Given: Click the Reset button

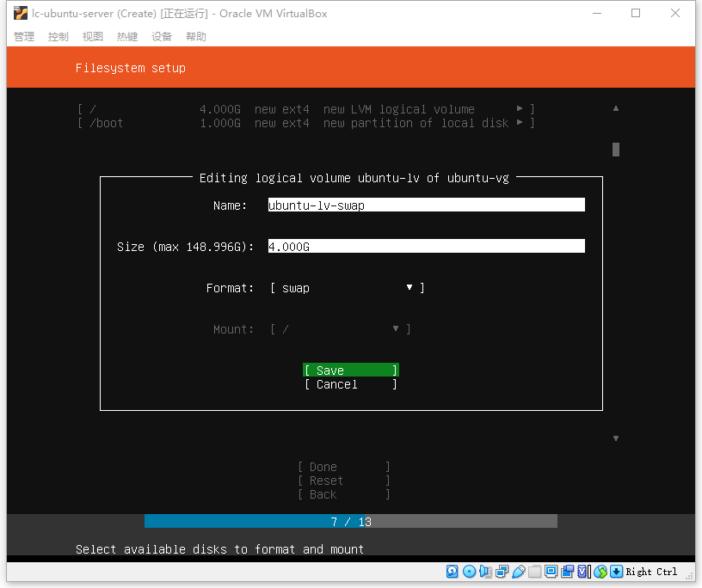Looking at the screenshot, I should tap(344, 481).
